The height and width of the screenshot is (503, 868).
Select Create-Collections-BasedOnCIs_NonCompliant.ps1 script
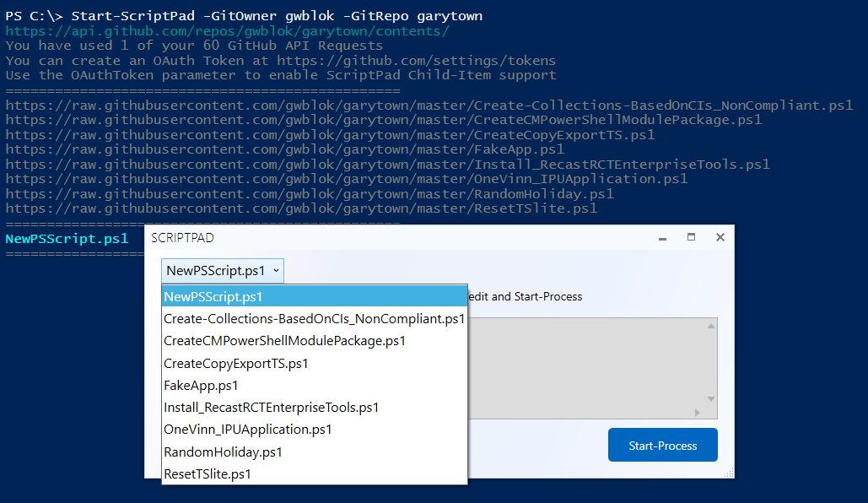pyautogui.click(x=313, y=319)
